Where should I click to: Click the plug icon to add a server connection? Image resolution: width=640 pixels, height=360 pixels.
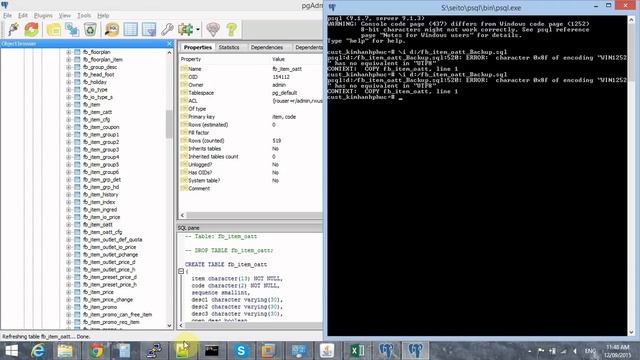(x=13, y=29)
